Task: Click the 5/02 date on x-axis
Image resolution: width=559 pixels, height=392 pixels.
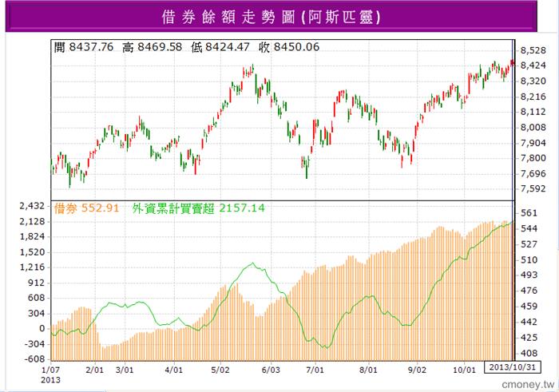Action: (x=220, y=370)
